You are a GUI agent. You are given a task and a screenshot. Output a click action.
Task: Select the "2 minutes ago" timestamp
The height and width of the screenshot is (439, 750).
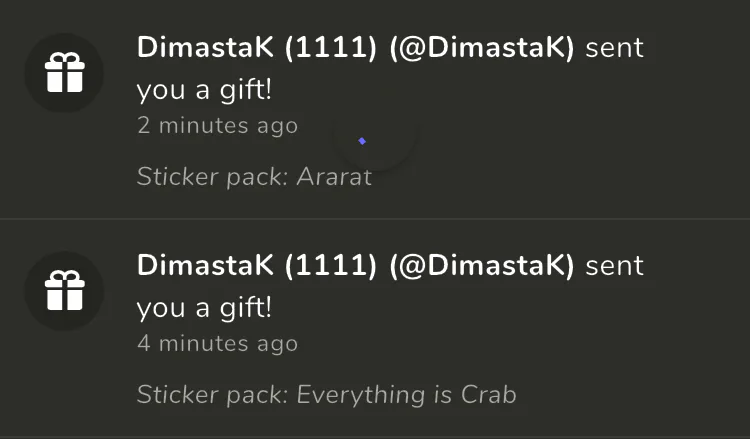[x=217, y=125]
